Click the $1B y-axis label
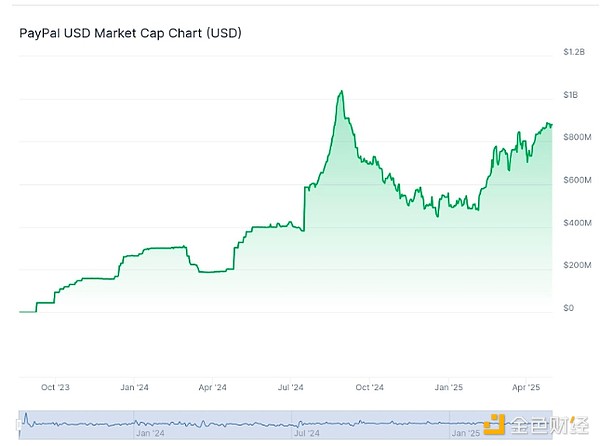Viewport: 600px width, 446px height. point(571,94)
